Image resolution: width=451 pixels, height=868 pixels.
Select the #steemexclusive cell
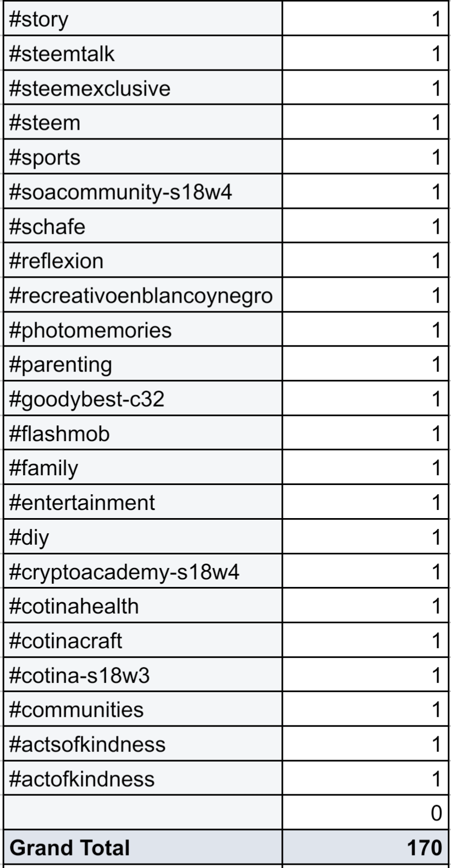pos(143,88)
